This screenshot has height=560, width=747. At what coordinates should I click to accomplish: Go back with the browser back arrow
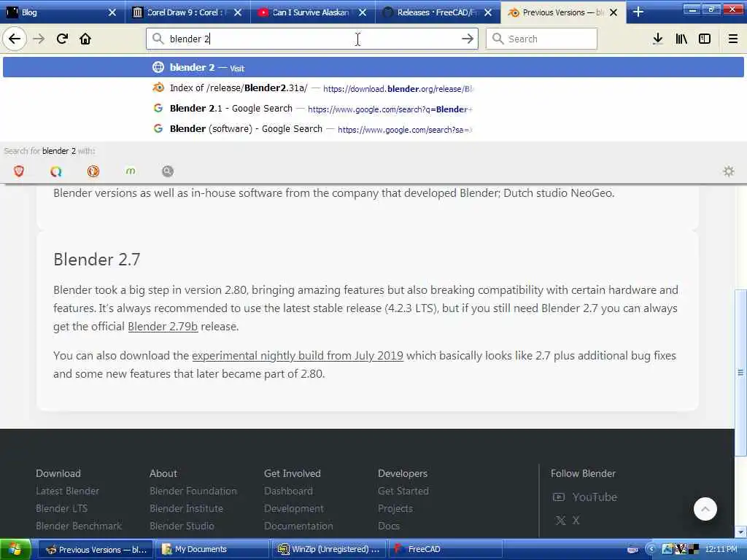click(x=15, y=39)
